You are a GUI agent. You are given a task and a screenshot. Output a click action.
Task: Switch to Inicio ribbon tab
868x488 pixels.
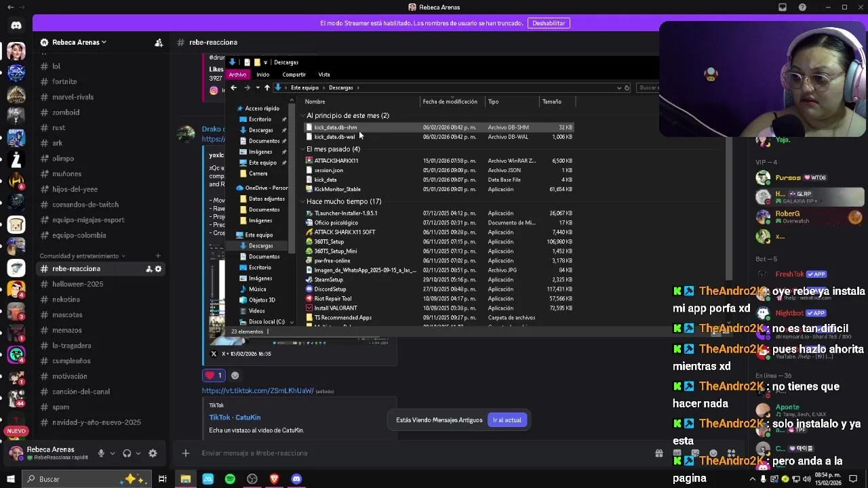[x=262, y=75]
